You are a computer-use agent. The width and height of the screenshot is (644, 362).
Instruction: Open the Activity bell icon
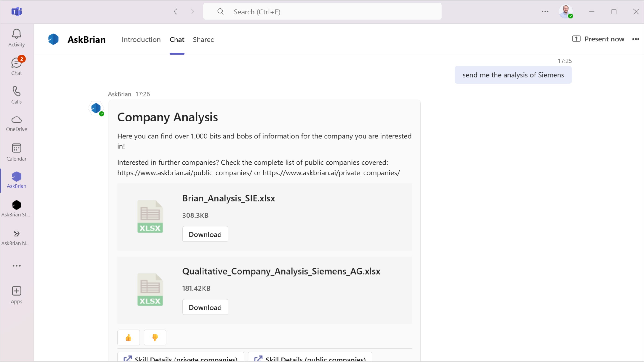[x=17, y=38]
